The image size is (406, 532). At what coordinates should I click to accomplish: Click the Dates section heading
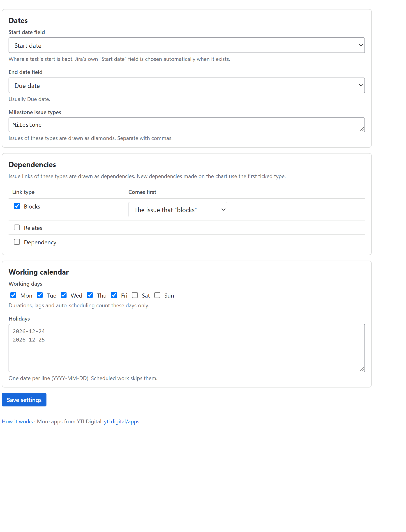[18, 21]
